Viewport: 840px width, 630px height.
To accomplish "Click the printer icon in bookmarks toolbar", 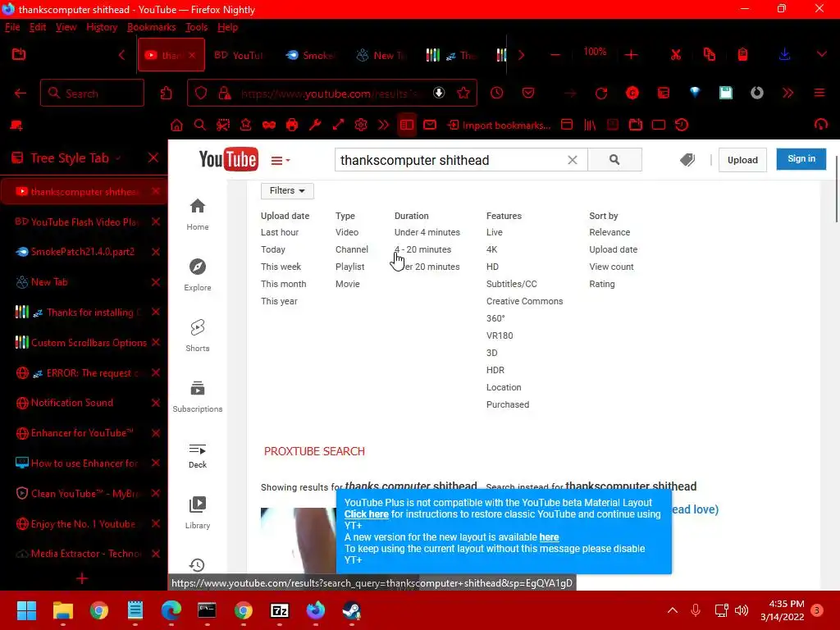I will click(292, 126).
